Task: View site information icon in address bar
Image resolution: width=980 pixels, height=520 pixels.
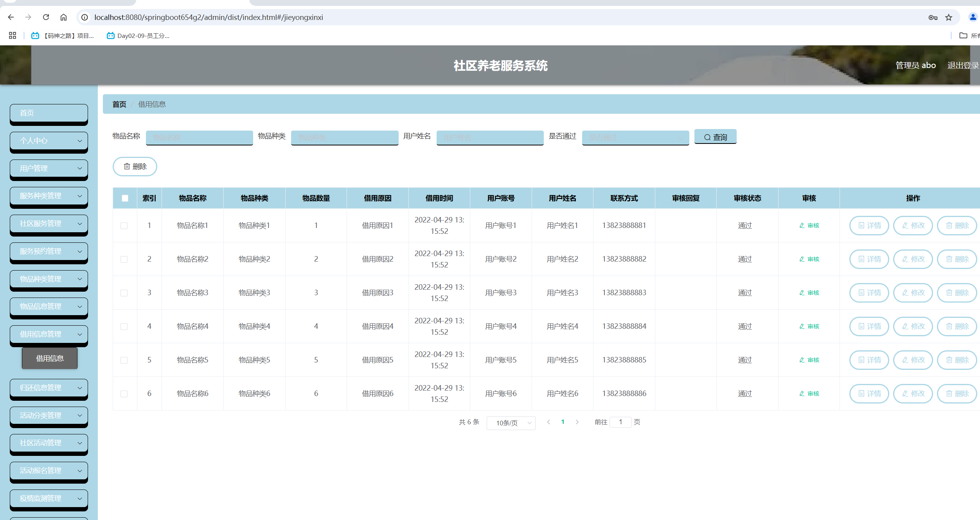Action: (x=85, y=17)
